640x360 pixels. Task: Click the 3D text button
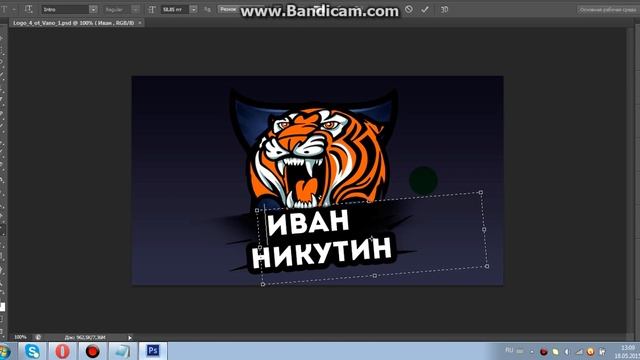pos(444,9)
